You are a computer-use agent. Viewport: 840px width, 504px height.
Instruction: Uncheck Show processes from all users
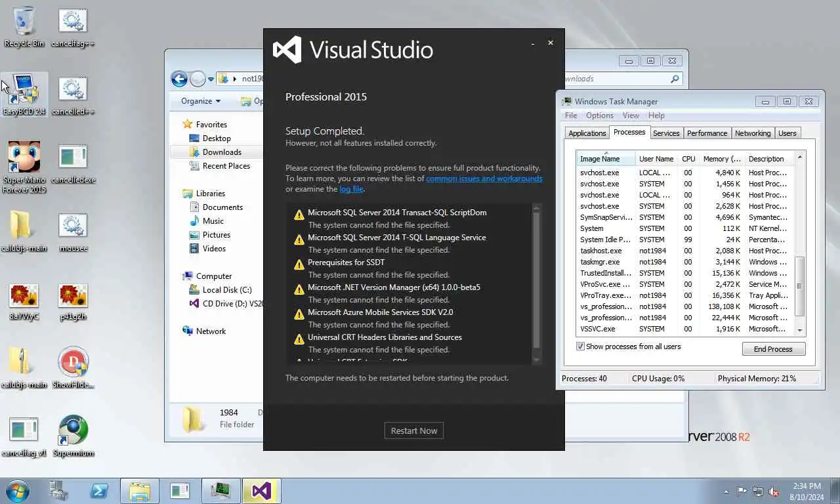point(580,346)
